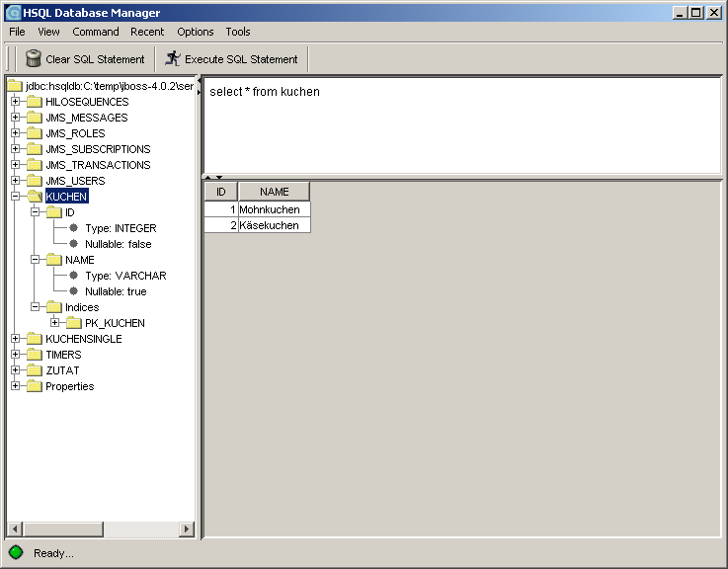The image size is (728, 569).
Task: Click the HSQL Database Manager title icon
Action: (x=13, y=13)
